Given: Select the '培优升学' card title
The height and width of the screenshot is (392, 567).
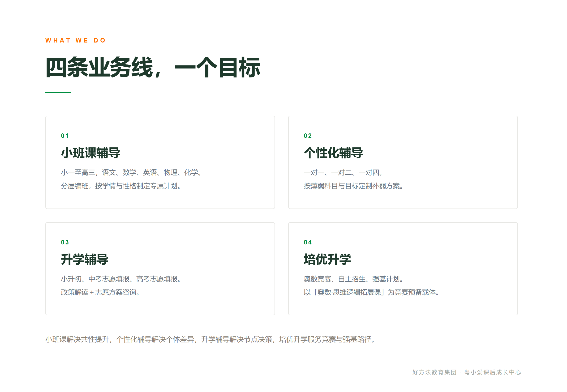Looking at the screenshot, I should (327, 259).
